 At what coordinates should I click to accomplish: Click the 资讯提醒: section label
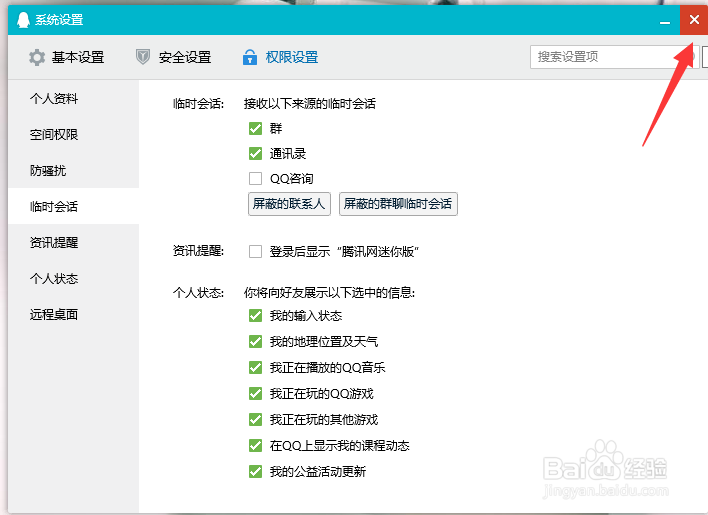pyautogui.click(x=198, y=251)
